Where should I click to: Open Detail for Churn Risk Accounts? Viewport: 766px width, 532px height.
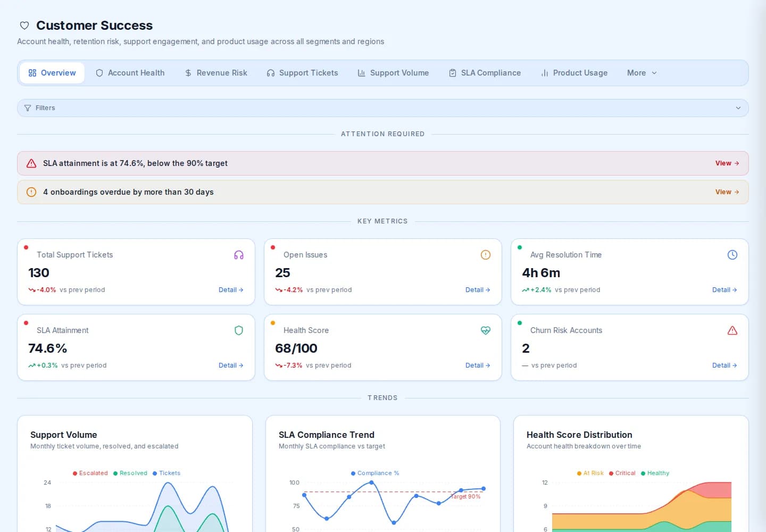725,365
